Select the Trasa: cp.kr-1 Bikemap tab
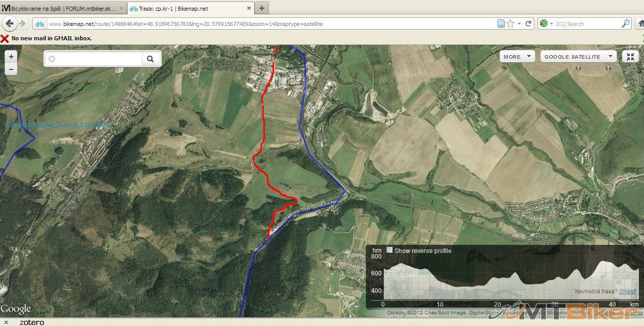644x327 pixels. click(189, 9)
